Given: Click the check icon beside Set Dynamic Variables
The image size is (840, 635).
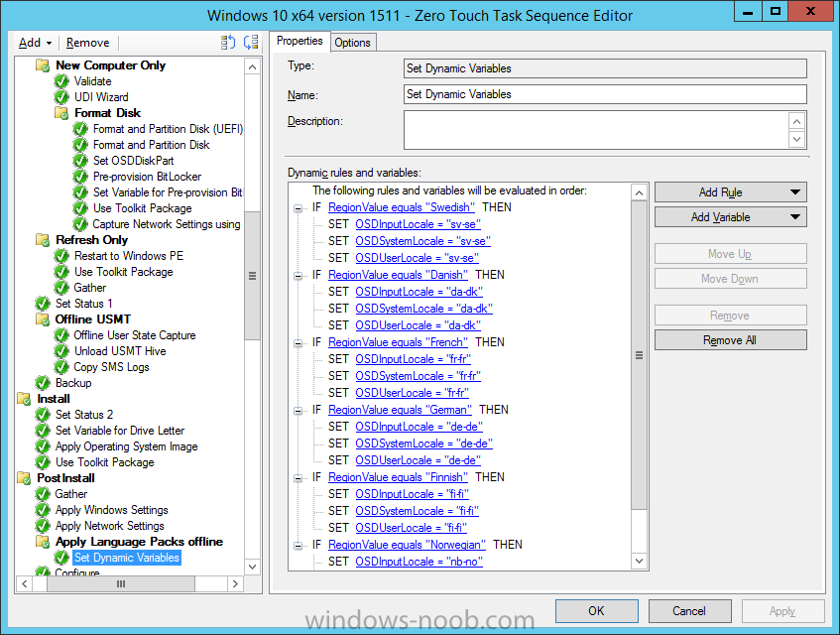Looking at the screenshot, I should tap(61, 558).
